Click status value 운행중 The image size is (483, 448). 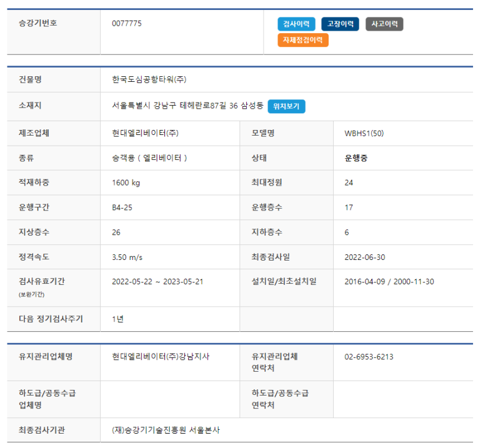point(356,158)
